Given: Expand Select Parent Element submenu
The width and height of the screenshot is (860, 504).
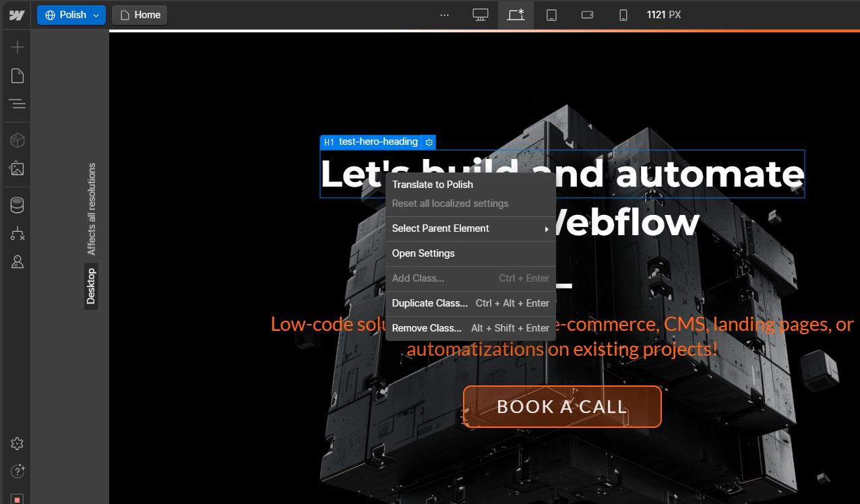Looking at the screenshot, I should tap(470, 228).
